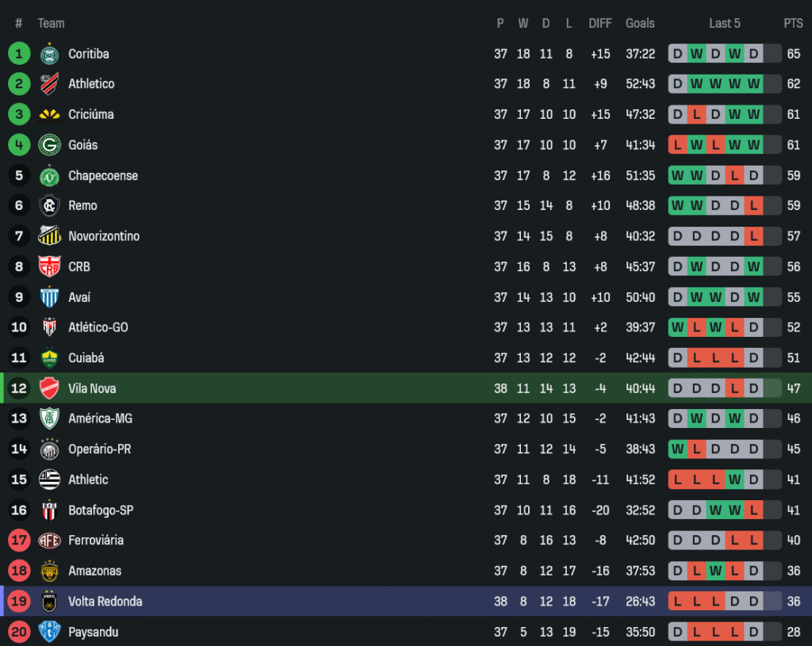The height and width of the screenshot is (646, 812).
Task: Click the Athletico team logo
Action: click(x=49, y=84)
